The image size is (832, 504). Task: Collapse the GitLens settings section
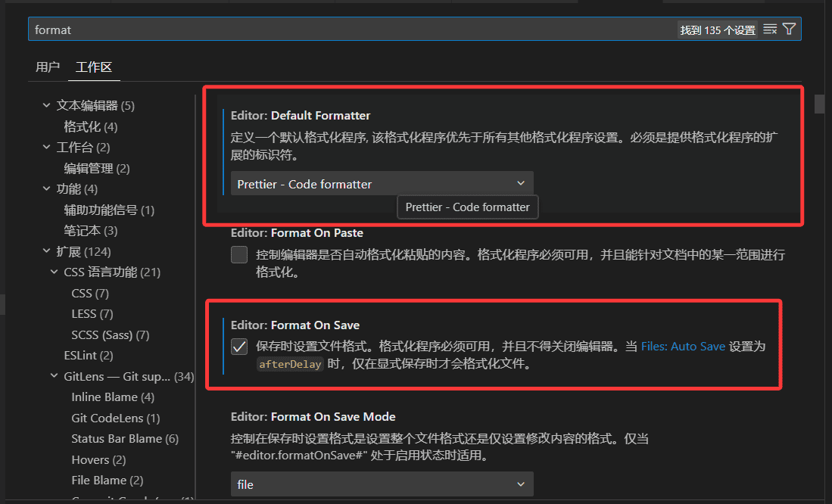point(53,375)
